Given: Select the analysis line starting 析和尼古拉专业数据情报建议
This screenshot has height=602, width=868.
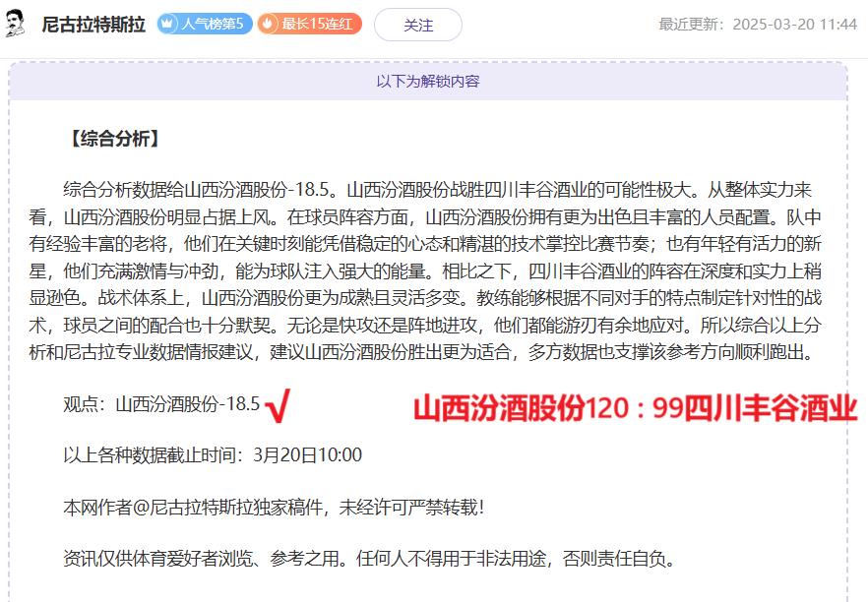Looking at the screenshot, I should [422, 351].
